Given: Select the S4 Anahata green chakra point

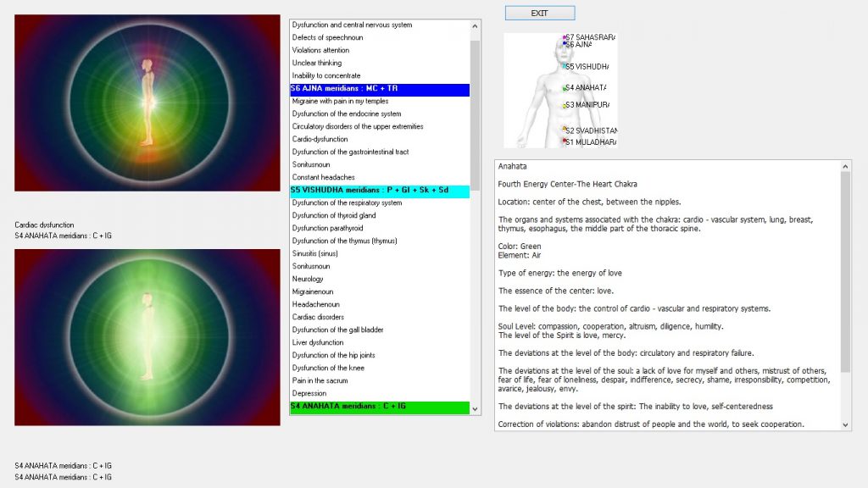Looking at the screenshot, I should click(565, 88).
